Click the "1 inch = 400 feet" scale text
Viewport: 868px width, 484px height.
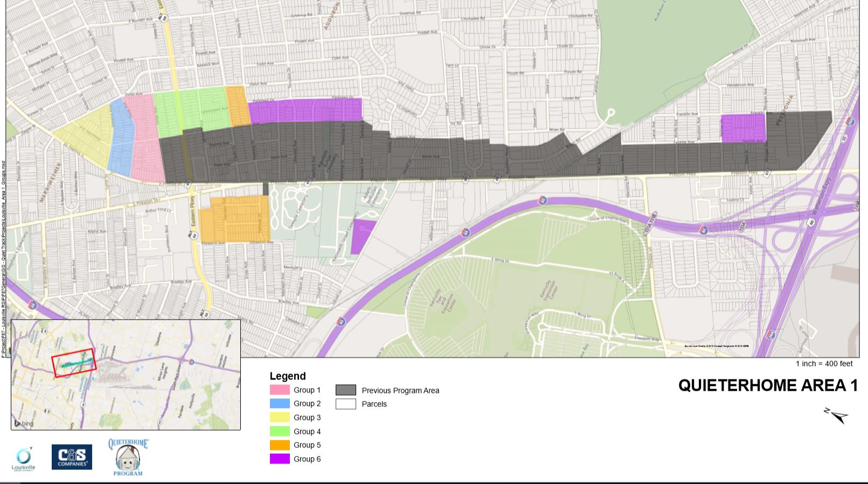pyautogui.click(x=824, y=364)
